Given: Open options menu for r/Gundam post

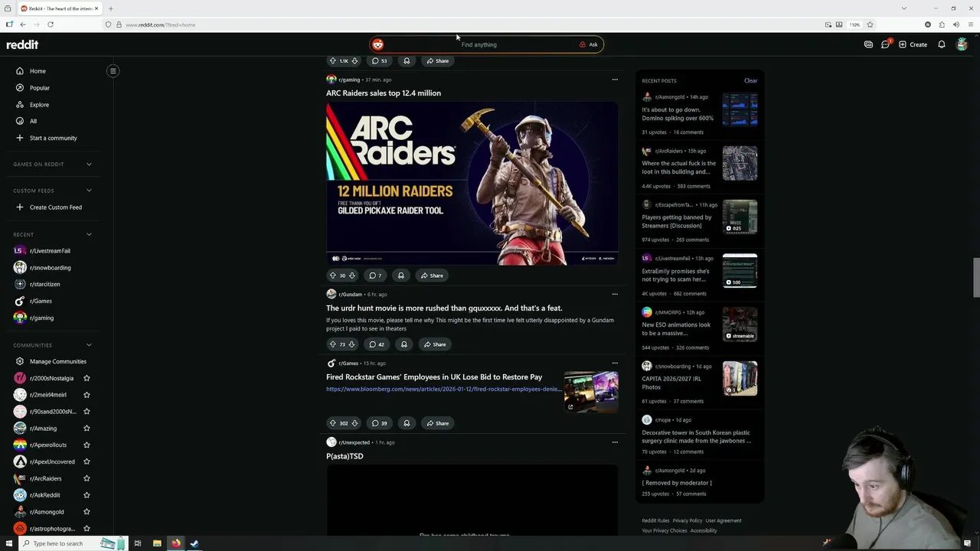Looking at the screenshot, I should pyautogui.click(x=615, y=295).
